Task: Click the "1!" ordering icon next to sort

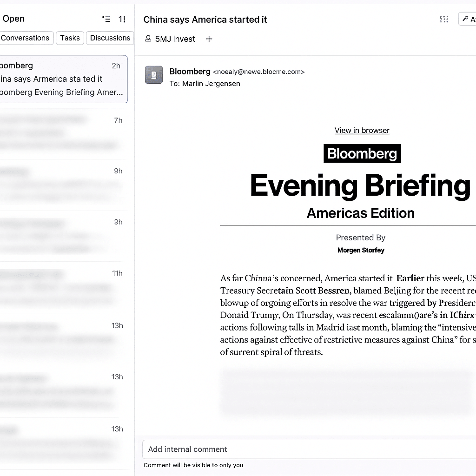Action: (x=122, y=19)
